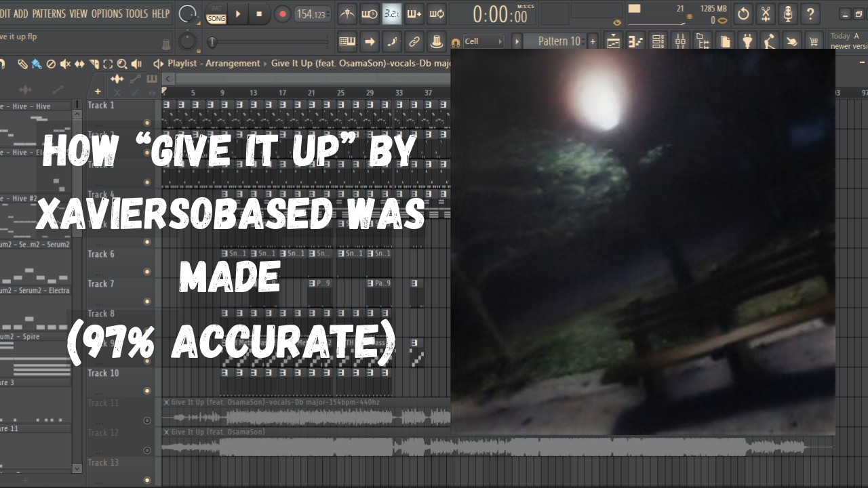
Task: Select the playlist Paint brush tool
Action: [37, 64]
